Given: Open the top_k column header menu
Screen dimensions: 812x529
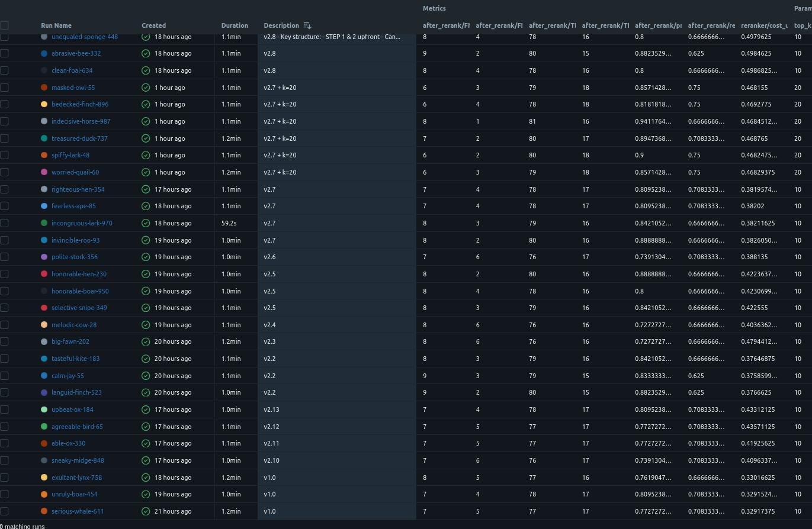Looking at the screenshot, I should (802, 25).
